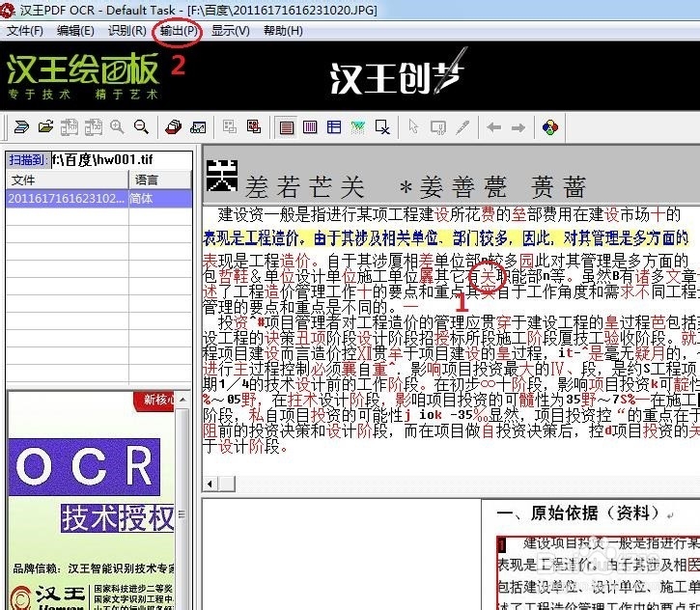Select the horizontal text region tool
This screenshot has width=700, height=610.
pyautogui.click(x=286, y=127)
